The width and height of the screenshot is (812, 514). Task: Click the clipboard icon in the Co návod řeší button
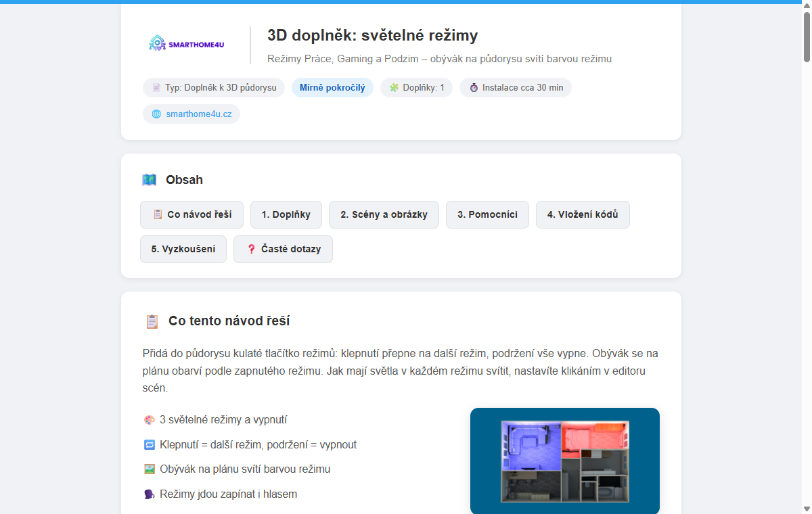tap(158, 214)
